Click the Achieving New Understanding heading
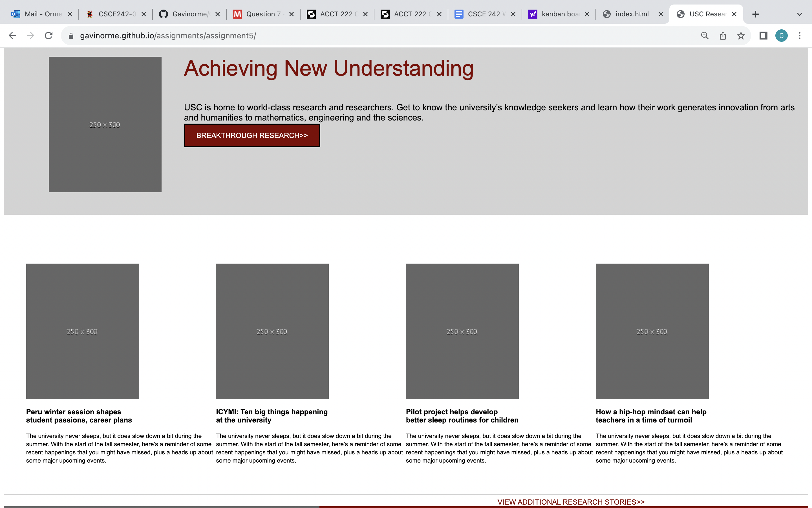This screenshot has width=812, height=508. click(329, 68)
